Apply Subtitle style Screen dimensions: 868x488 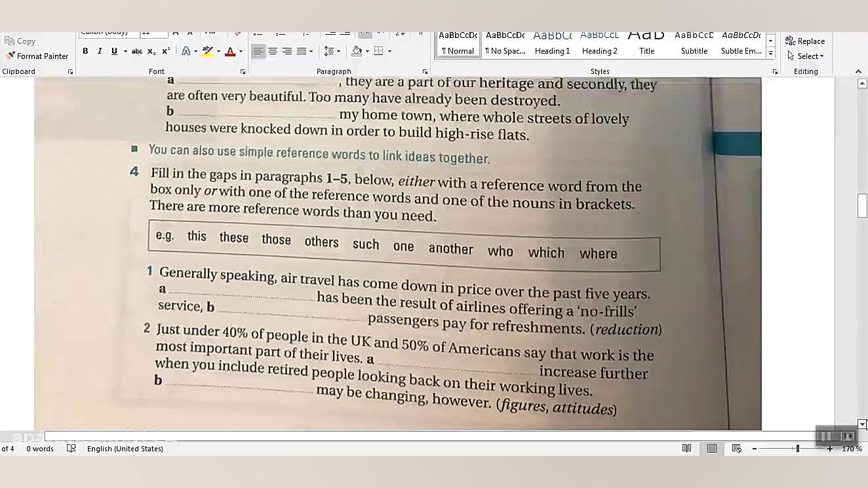pyautogui.click(x=694, y=44)
